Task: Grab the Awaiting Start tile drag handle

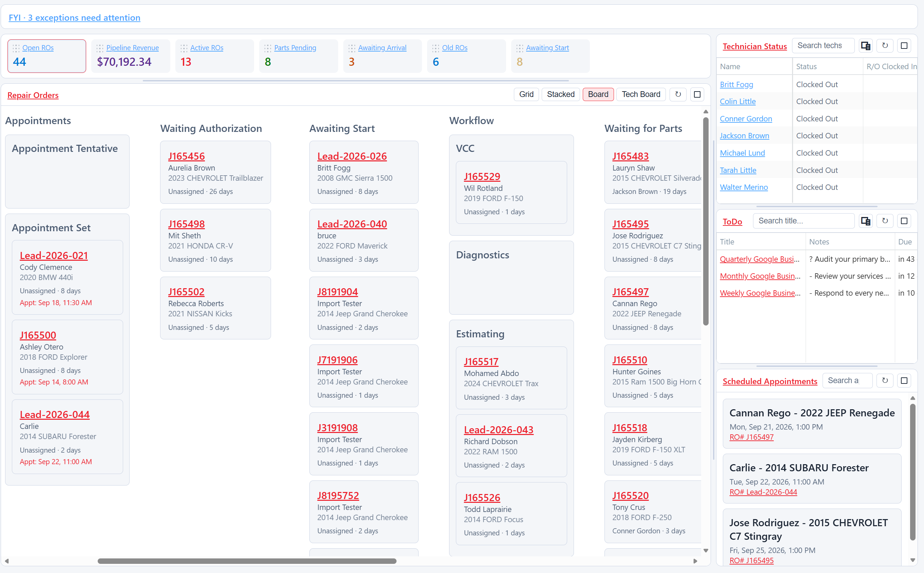Action: 520,48
